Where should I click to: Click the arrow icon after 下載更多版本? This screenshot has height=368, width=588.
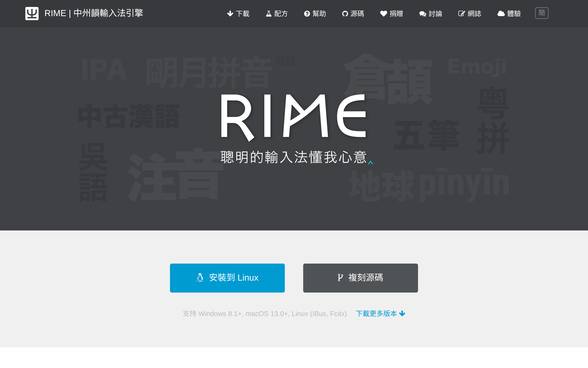point(402,313)
